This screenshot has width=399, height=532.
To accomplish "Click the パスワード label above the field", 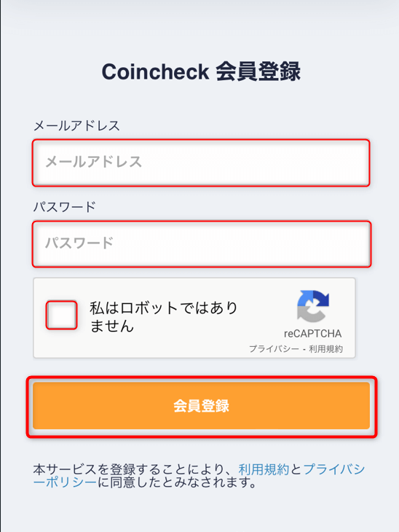I will click(64, 207).
